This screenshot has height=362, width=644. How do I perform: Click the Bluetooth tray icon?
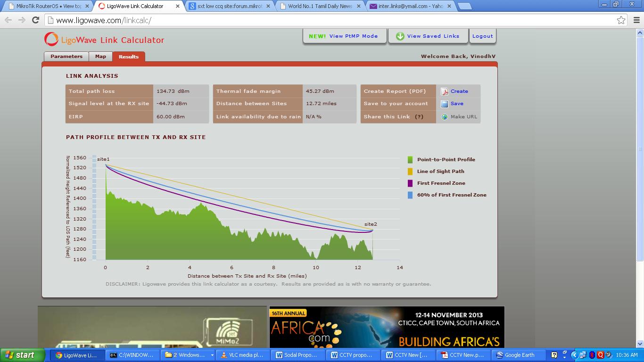click(592, 355)
